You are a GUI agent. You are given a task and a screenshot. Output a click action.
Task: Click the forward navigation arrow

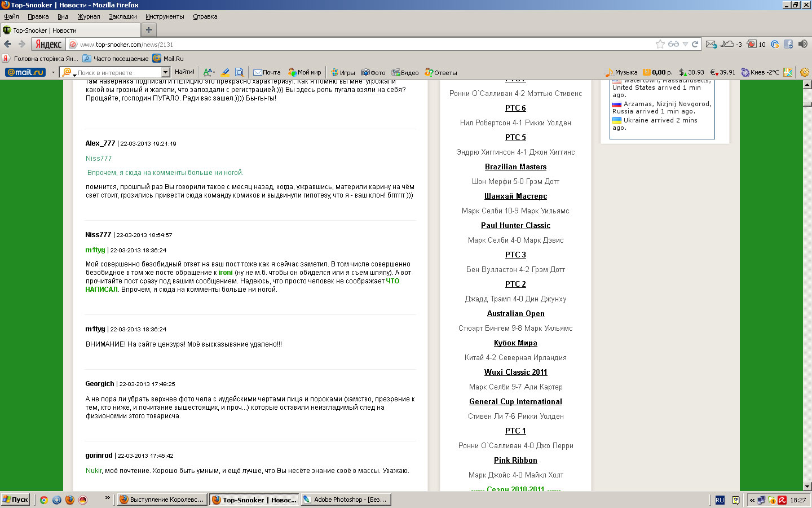point(22,44)
